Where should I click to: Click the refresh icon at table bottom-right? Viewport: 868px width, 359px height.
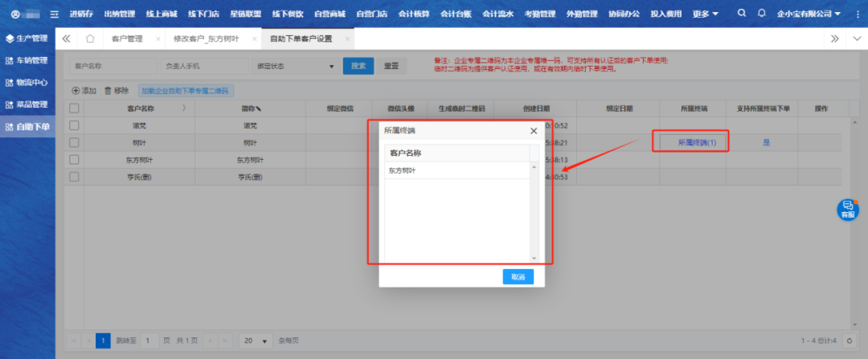pos(850,341)
